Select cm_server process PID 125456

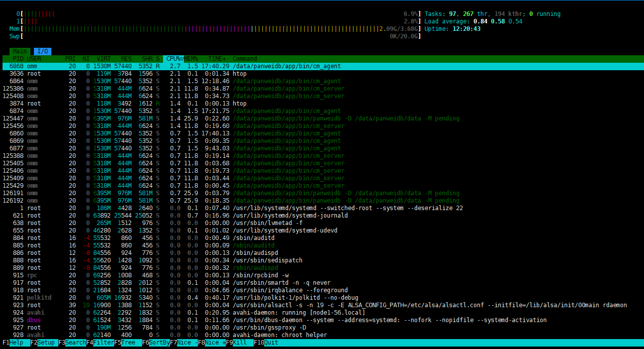[x=322, y=126]
